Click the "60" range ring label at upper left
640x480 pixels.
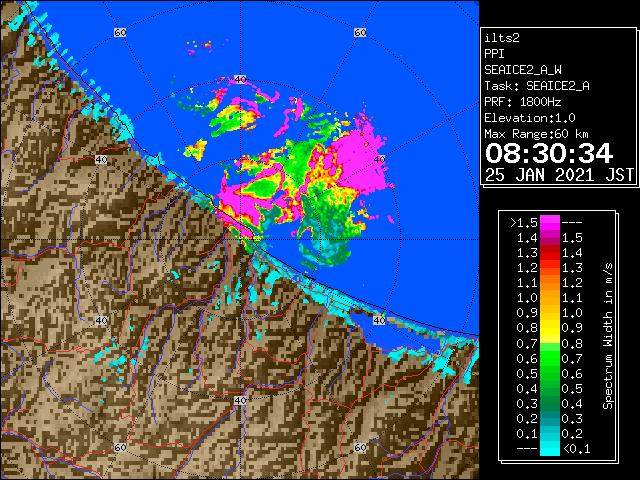120,32
